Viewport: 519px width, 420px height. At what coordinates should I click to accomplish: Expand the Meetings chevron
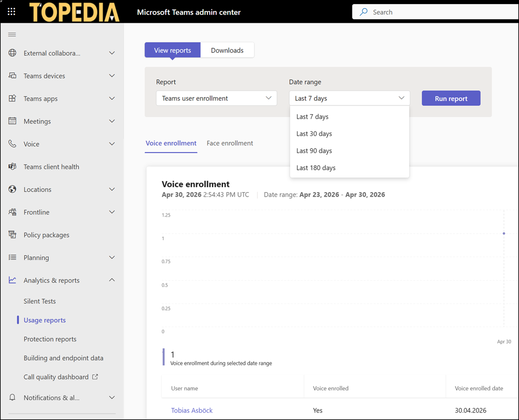point(112,121)
